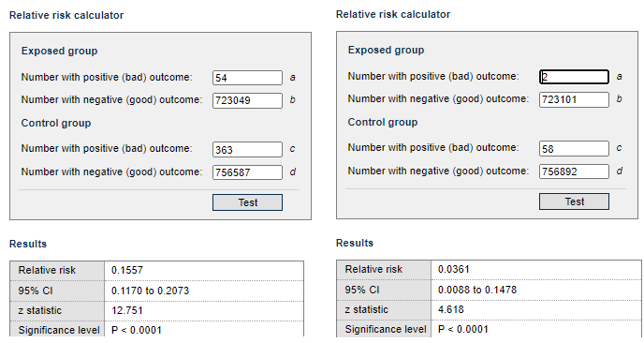
Task: Click left 'Exposed group' label
Action: click(60, 51)
